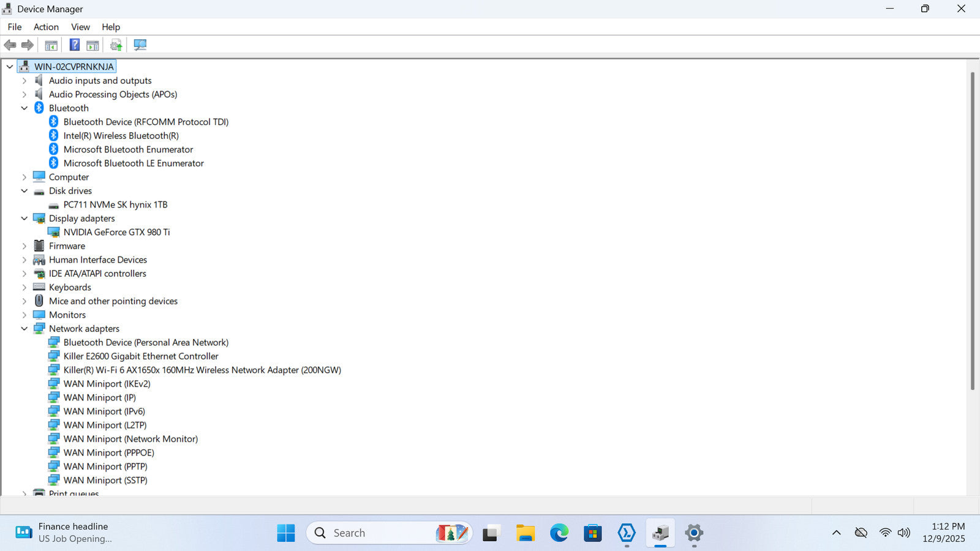Expand the Computer category
980x551 pixels.
(24, 177)
